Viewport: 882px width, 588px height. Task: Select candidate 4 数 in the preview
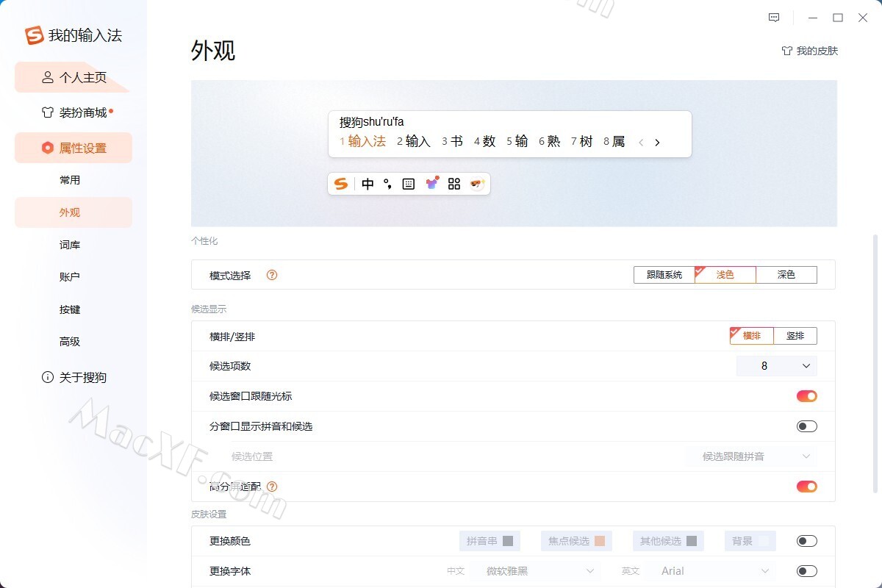[485, 142]
